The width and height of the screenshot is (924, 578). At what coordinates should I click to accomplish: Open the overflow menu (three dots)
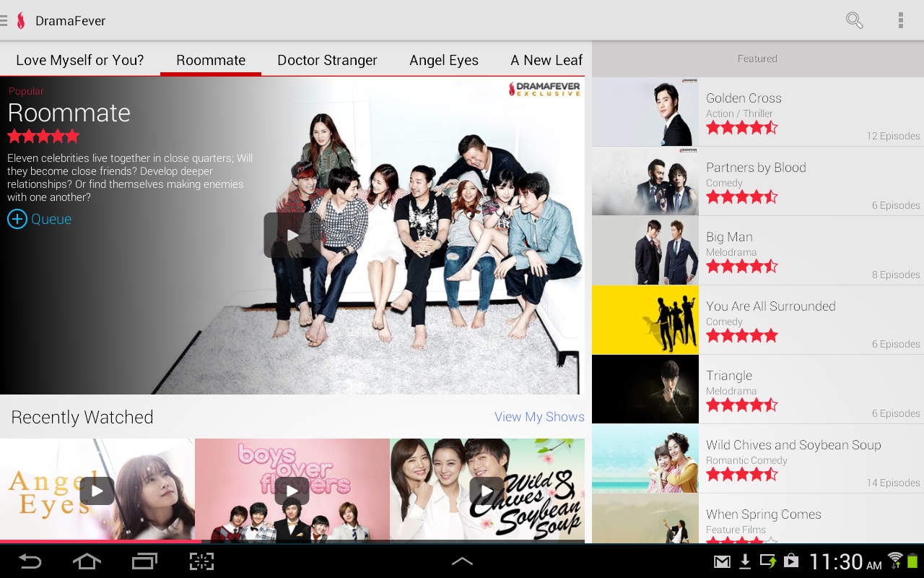tap(900, 20)
